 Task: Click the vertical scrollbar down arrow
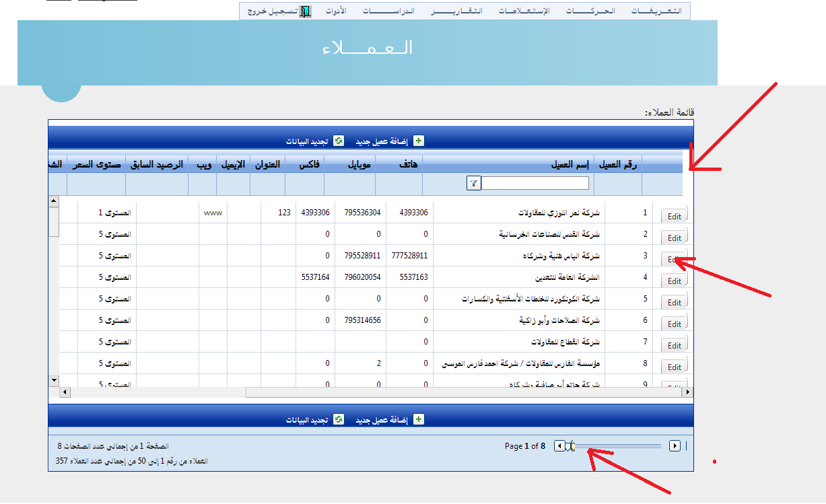(x=54, y=380)
